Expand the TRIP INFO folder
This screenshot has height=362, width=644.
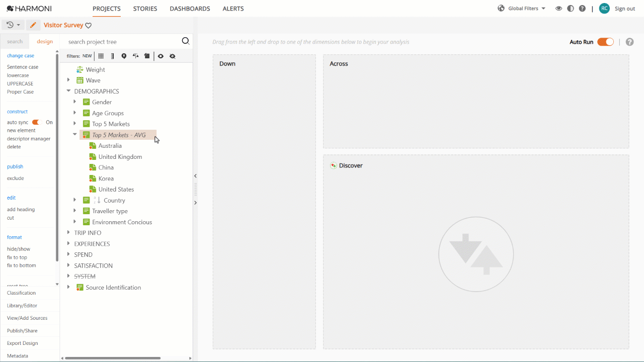tap(69, 233)
